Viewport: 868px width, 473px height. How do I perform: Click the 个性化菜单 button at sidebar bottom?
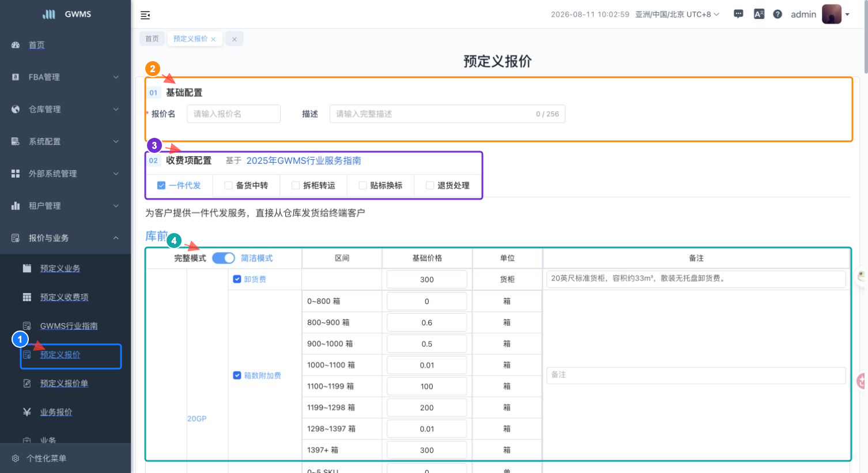(x=65, y=459)
